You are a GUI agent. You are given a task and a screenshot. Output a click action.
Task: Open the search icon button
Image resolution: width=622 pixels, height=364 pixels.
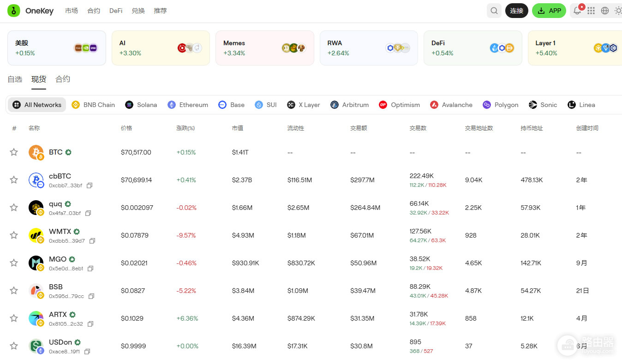coord(494,11)
